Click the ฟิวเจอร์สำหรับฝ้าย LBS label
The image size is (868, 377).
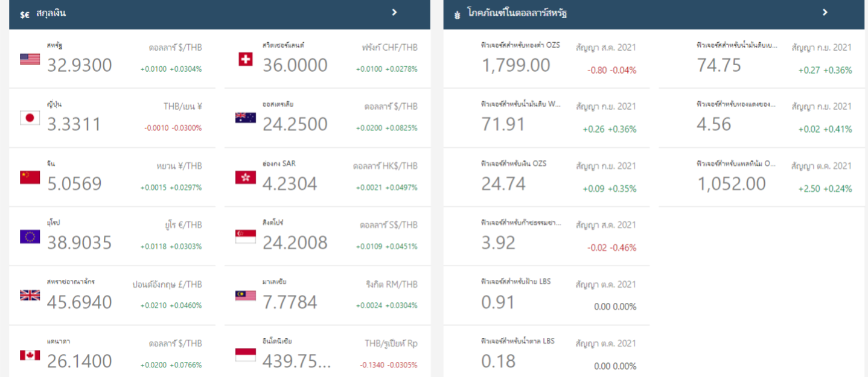[x=516, y=282]
